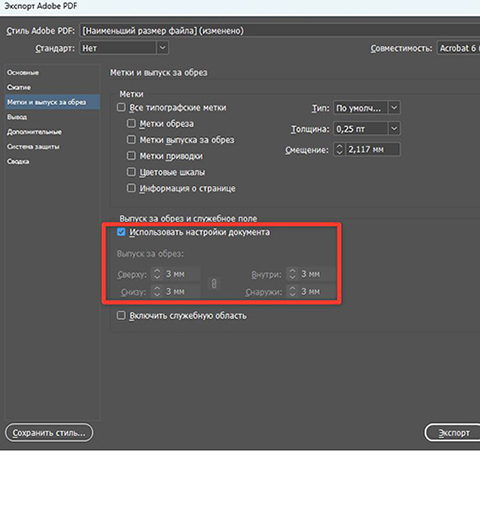
Task: Select Метки и выпуск за обрез section
Action: click(52, 102)
